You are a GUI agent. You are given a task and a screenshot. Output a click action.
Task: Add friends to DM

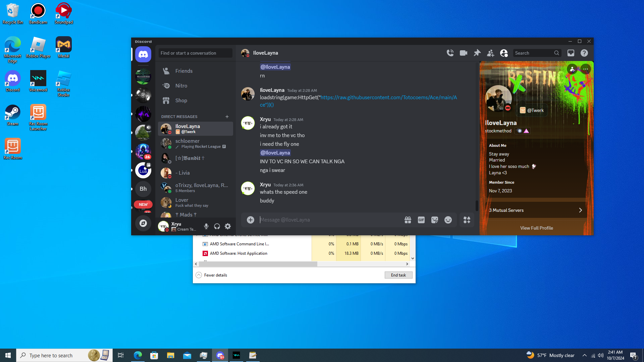[x=490, y=53]
